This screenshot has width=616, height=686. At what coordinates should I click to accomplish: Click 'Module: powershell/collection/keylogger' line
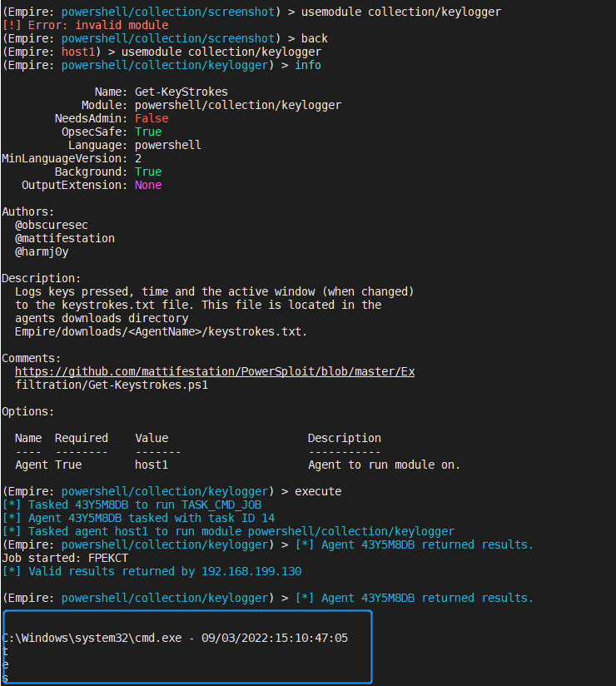(x=211, y=106)
